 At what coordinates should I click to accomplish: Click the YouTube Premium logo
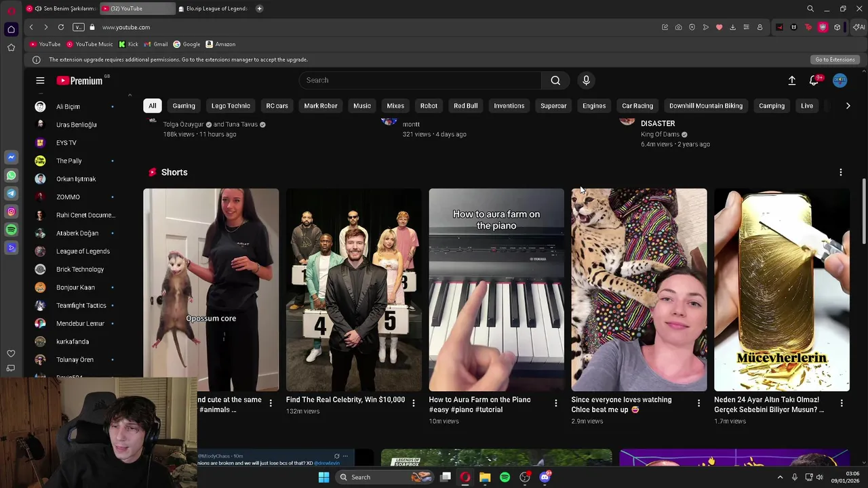pyautogui.click(x=79, y=81)
